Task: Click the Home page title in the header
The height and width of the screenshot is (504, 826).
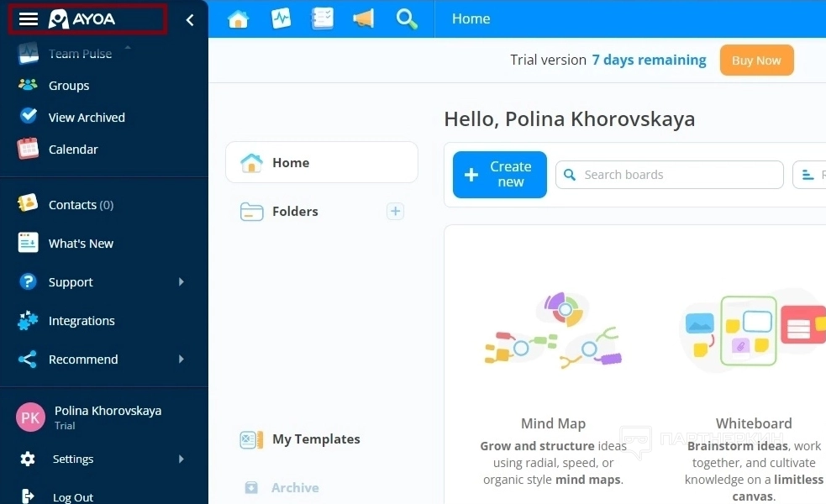Action: [471, 19]
